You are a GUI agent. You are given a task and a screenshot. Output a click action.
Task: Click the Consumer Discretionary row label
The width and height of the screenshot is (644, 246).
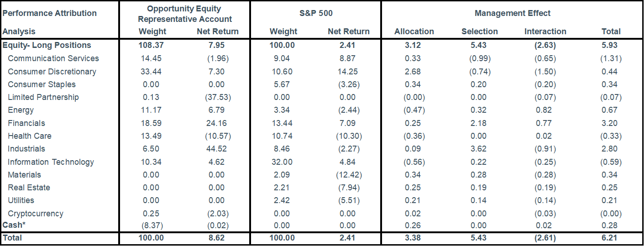pyautogui.click(x=52, y=72)
